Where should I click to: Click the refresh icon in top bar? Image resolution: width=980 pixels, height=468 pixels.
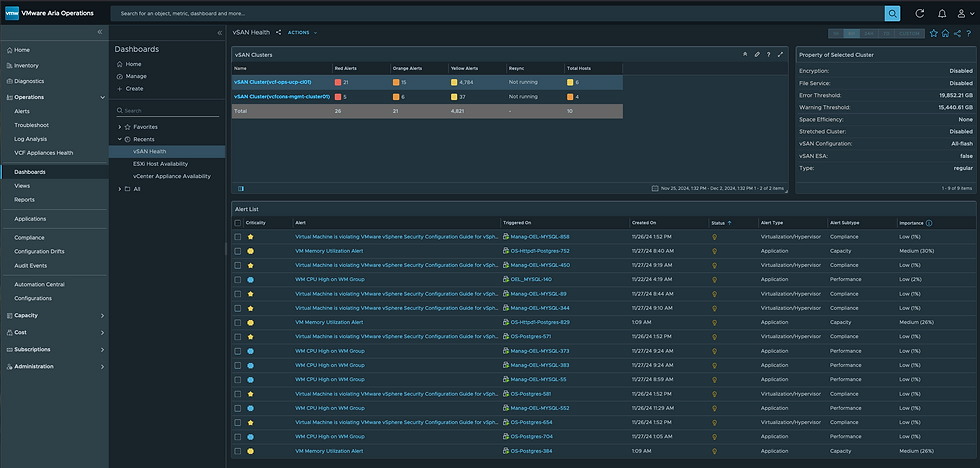(x=919, y=13)
